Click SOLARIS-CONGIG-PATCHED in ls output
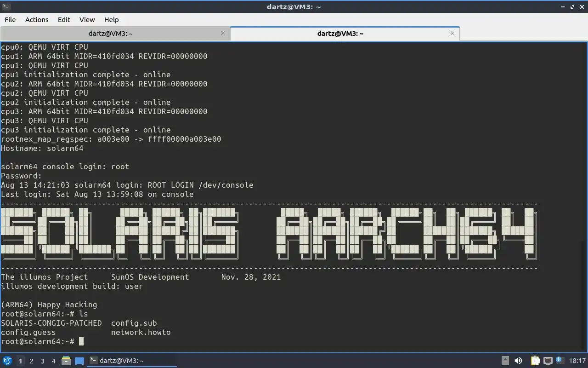Screen dimensions: 588x368 (x=51, y=323)
